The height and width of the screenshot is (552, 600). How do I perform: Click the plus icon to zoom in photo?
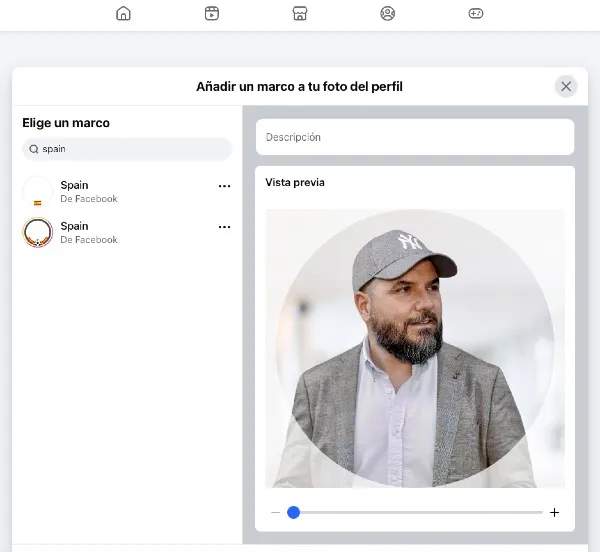point(554,513)
